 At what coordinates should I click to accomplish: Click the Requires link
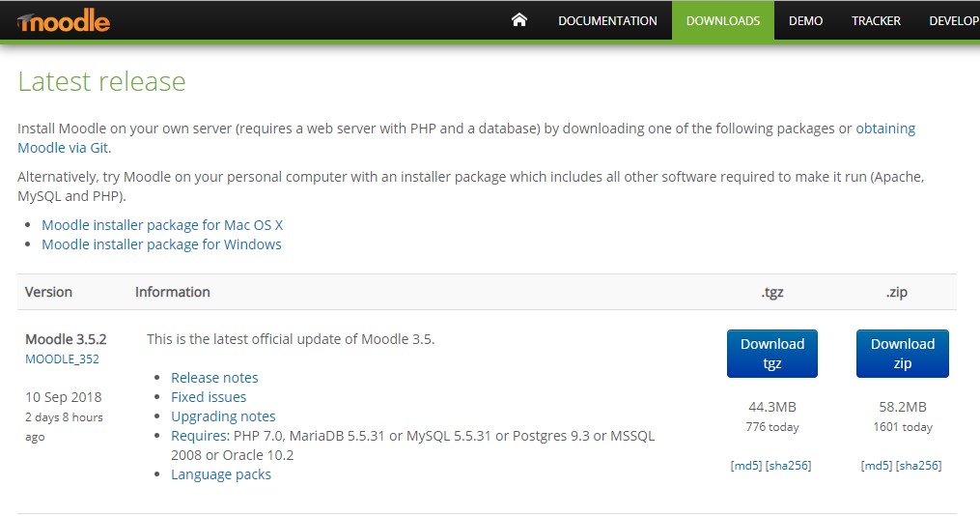tap(201, 436)
